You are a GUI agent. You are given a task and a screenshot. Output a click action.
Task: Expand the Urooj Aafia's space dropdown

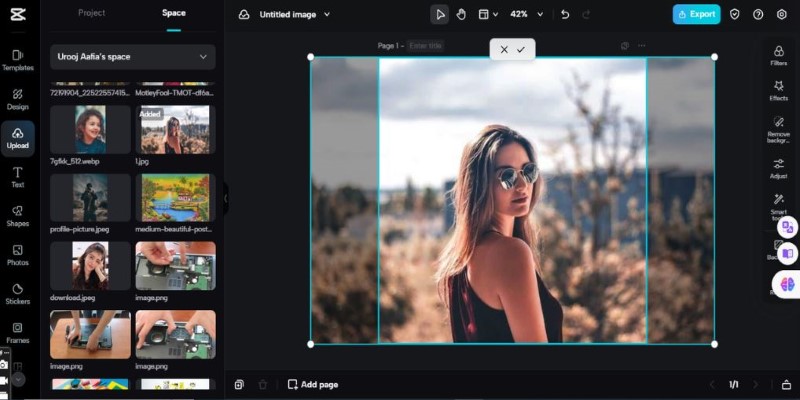click(133, 57)
